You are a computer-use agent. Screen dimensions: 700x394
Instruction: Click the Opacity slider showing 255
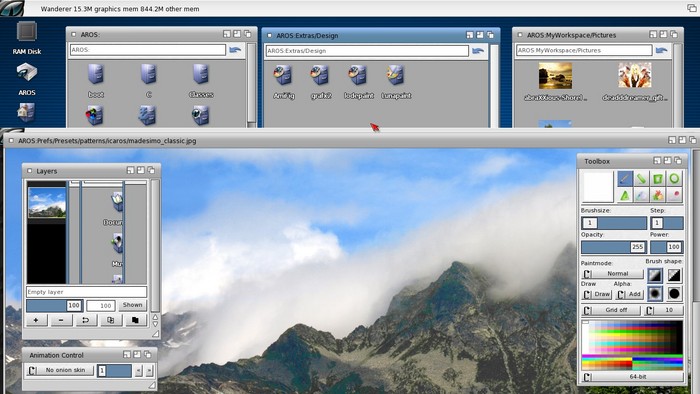point(613,247)
